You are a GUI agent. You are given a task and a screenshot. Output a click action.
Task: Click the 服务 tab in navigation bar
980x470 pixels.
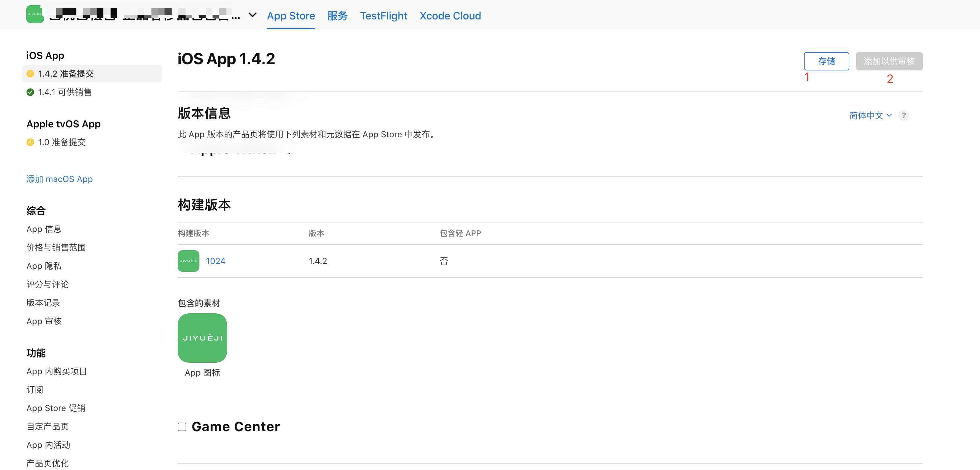tap(338, 15)
